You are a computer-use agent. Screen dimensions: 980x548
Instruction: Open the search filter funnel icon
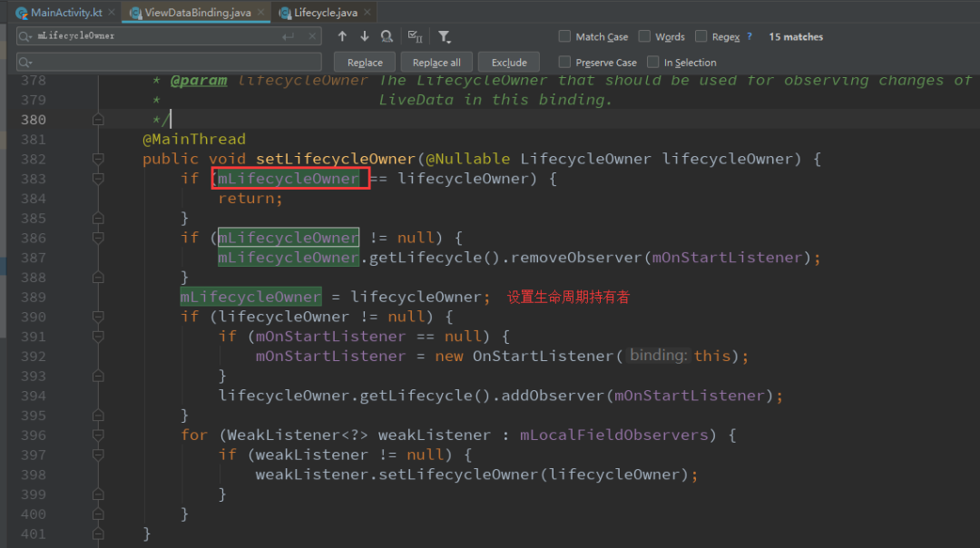click(x=444, y=37)
